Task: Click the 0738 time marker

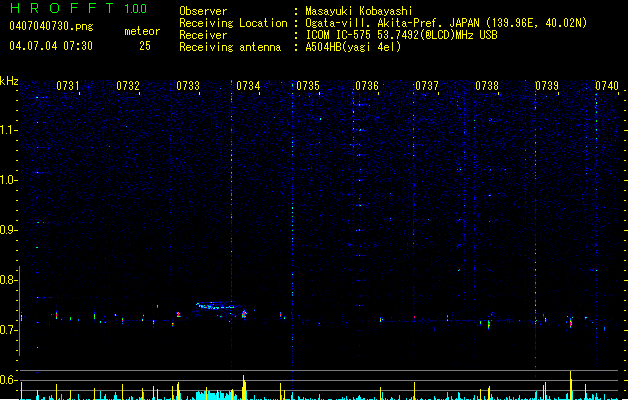Action: pos(487,86)
